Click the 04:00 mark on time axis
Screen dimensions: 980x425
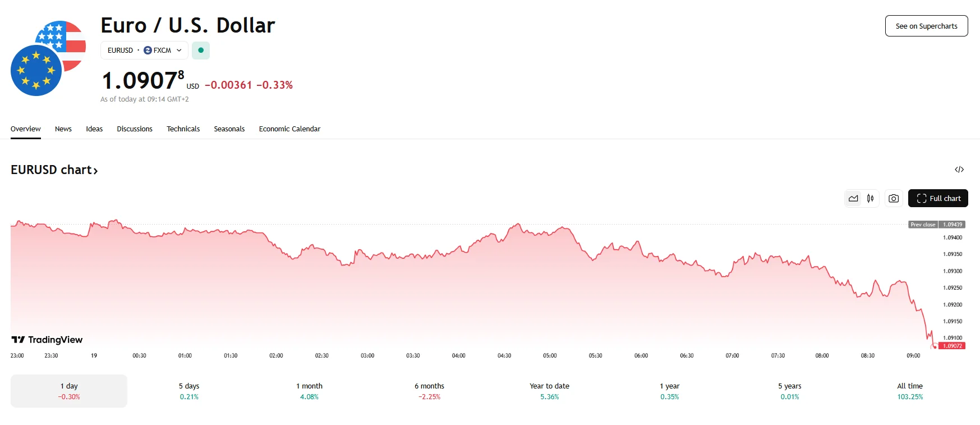point(458,355)
